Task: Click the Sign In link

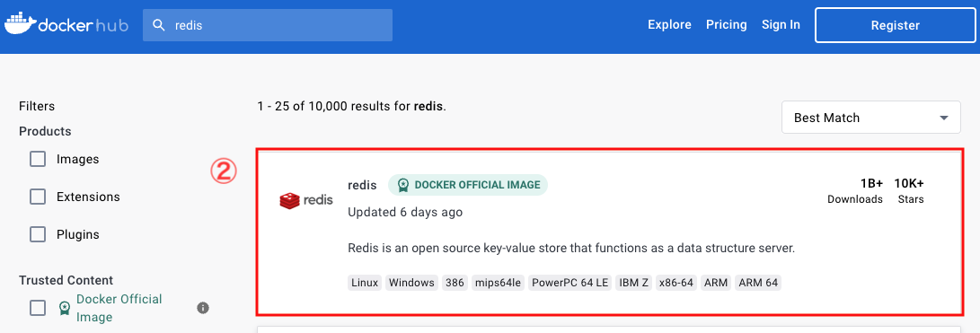Action: click(x=781, y=25)
